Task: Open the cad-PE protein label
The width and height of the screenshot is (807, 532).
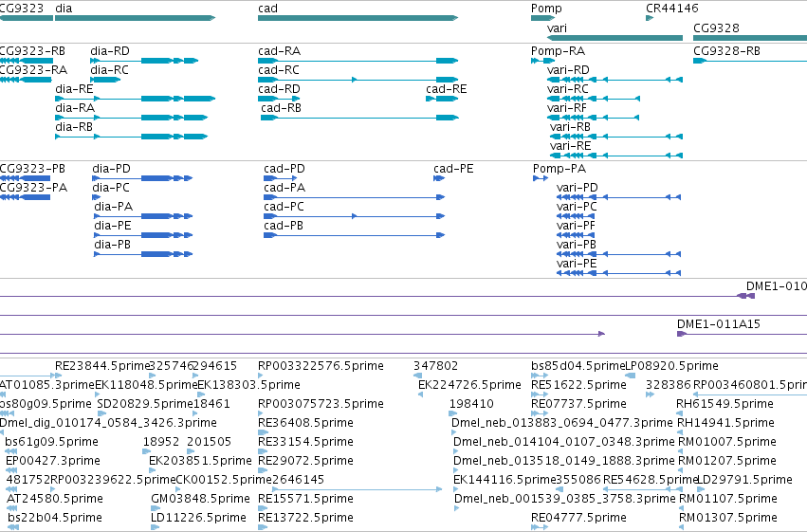Action: pos(453,169)
